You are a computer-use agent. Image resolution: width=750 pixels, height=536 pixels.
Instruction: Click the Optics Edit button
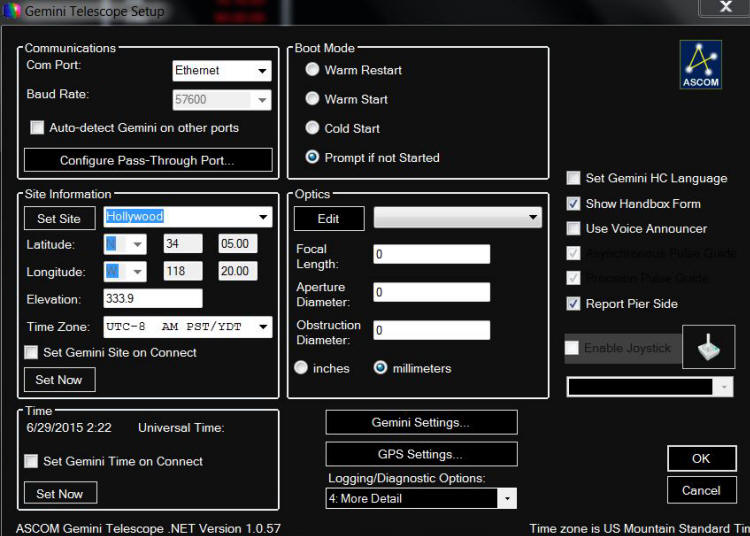click(328, 218)
